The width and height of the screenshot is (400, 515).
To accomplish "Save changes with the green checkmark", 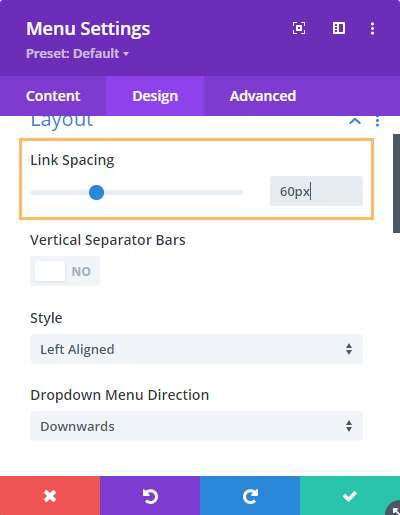I will (x=350, y=496).
